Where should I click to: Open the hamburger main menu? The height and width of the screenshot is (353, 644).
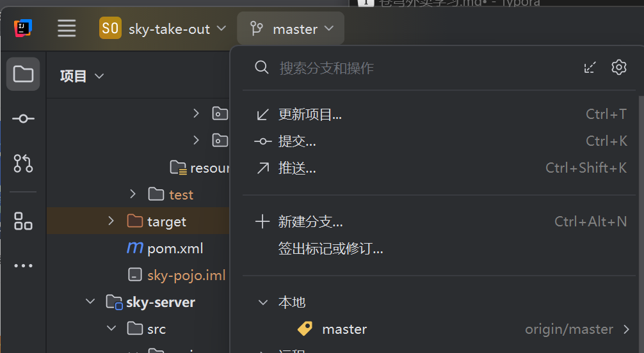[67, 28]
